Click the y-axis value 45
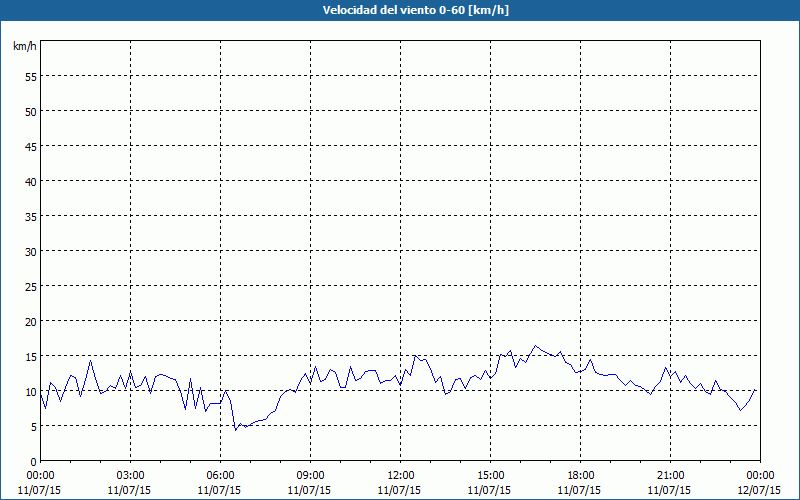This screenshot has width=800, height=500. pyautogui.click(x=31, y=146)
